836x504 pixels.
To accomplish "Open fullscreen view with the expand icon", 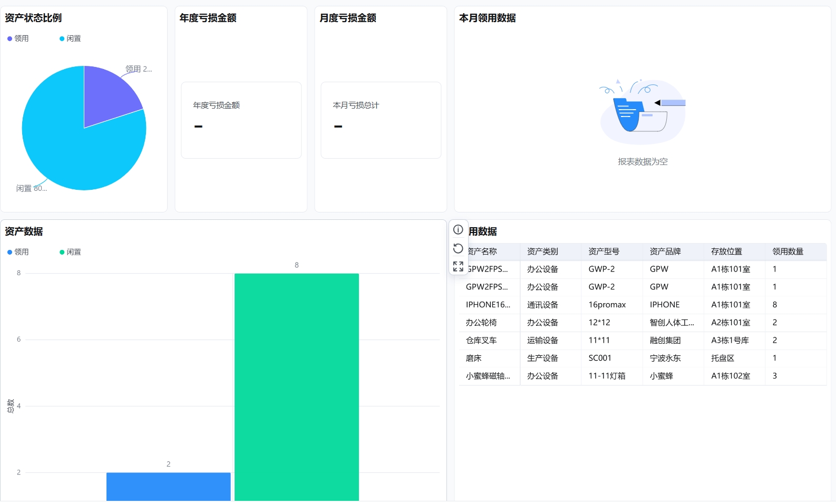I will pos(458,266).
